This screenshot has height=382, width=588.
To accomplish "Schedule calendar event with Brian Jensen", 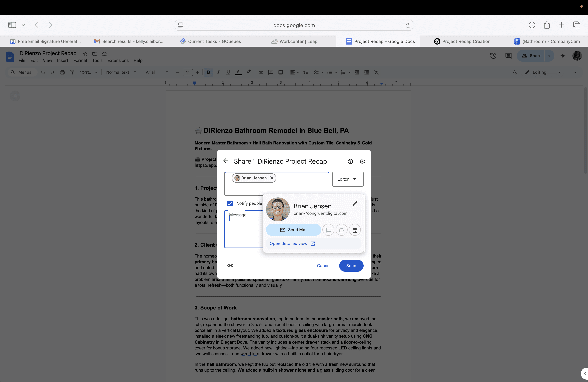I will pos(355,230).
